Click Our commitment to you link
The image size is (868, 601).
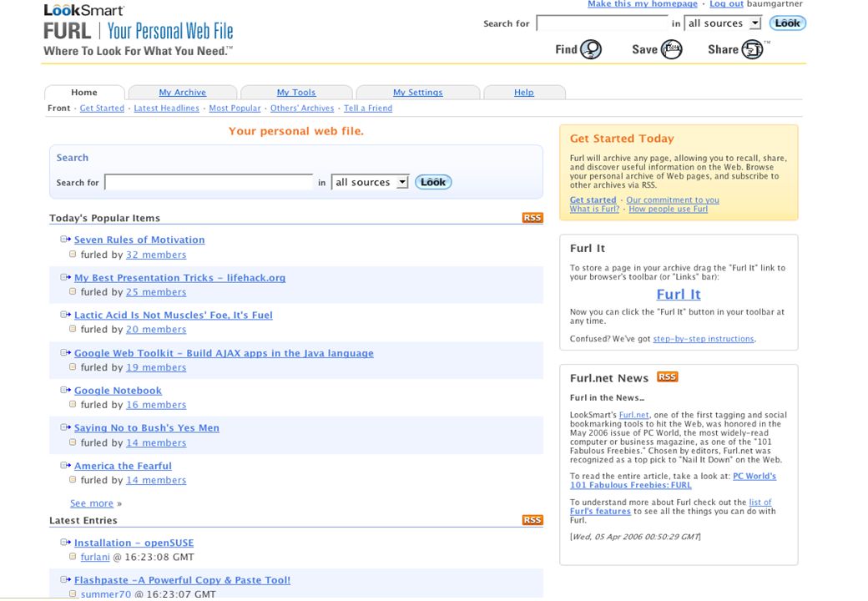[673, 199]
